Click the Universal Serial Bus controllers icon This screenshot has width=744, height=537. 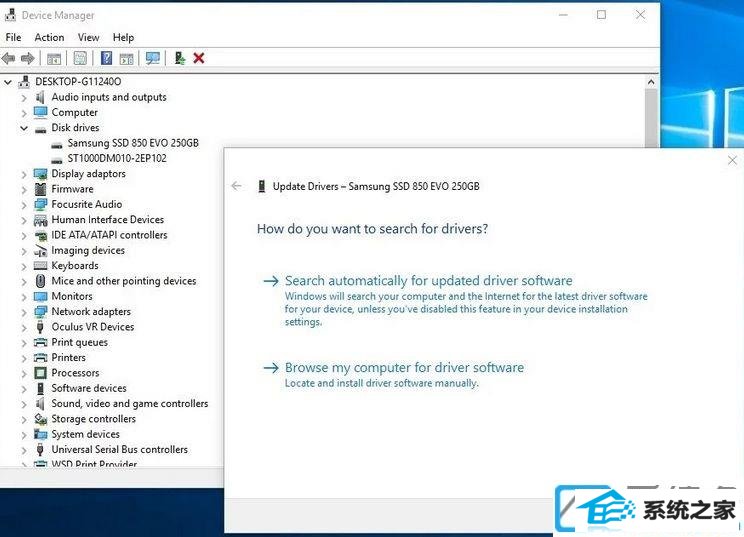[x=40, y=449]
